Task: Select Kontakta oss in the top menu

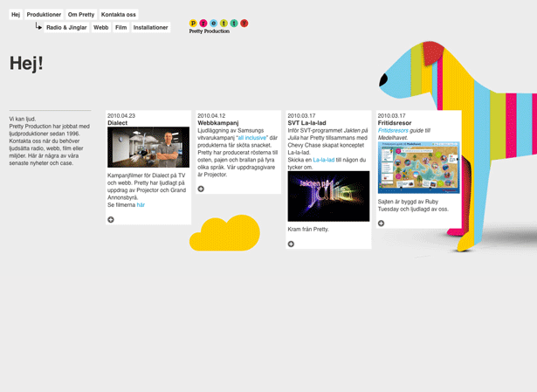Action: (x=119, y=15)
